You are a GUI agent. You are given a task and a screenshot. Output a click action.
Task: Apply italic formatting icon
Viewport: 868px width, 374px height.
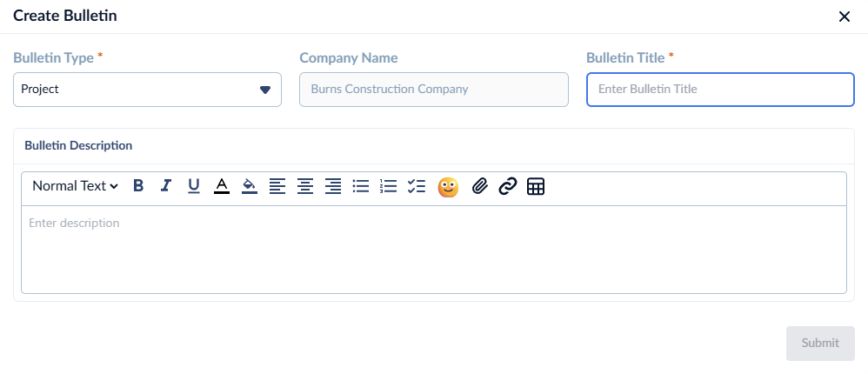(165, 186)
